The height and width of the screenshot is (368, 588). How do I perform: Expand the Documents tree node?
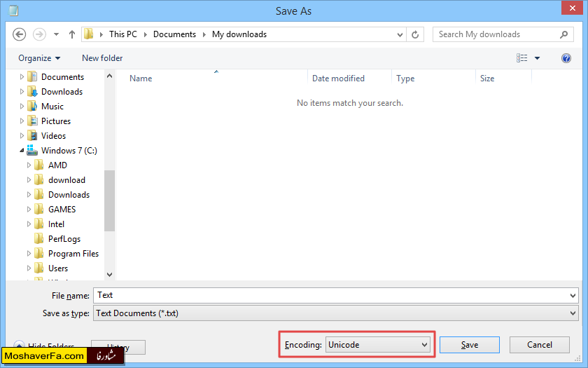tap(22, 77)
